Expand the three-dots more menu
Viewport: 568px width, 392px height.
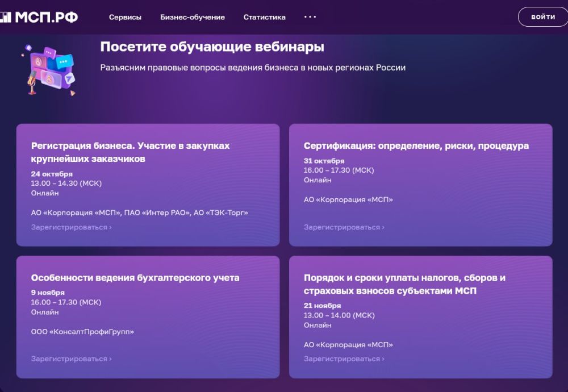[x=310, y=16]
